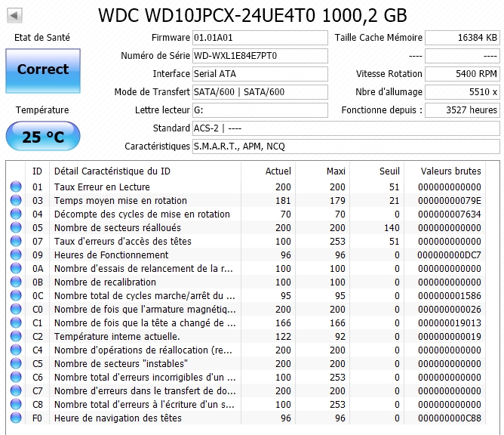Select the Heure de navigation des têtes row
This screenshot has height=435, width=504.
point(245,418)
